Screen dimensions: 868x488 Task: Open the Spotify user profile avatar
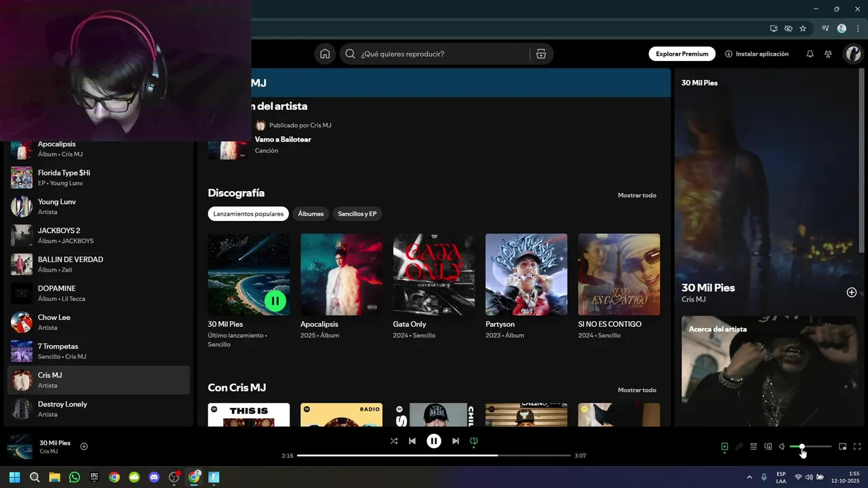click(x=852, y=54)
